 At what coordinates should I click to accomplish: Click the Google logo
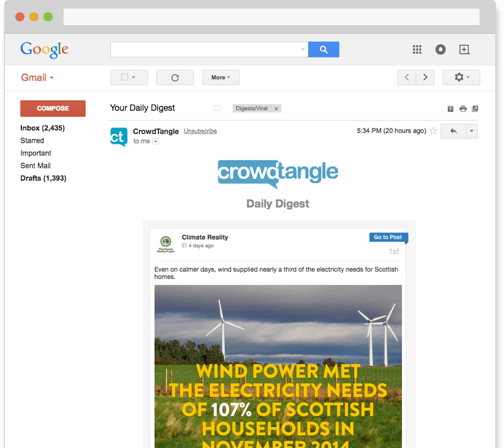coord(45,50)
